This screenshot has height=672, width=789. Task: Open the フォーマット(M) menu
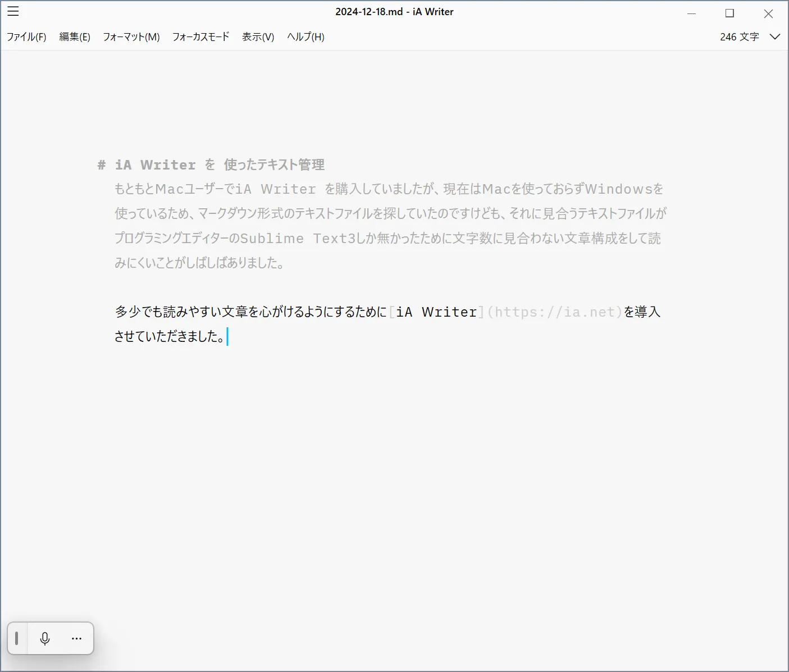coord(131,37)
